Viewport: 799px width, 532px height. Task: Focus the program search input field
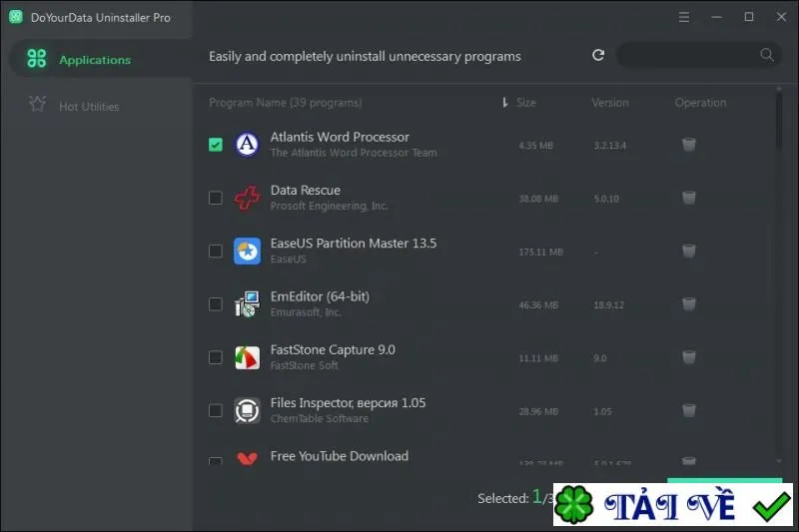coord(688,55)
